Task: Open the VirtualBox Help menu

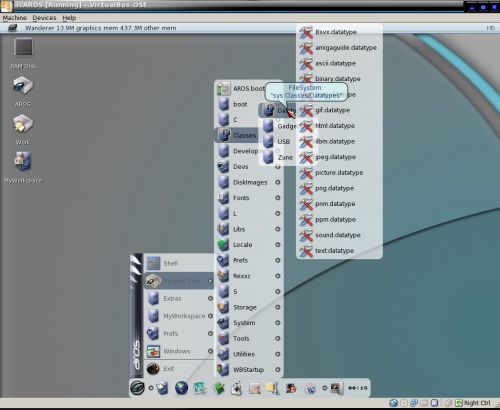Action: 69,18
